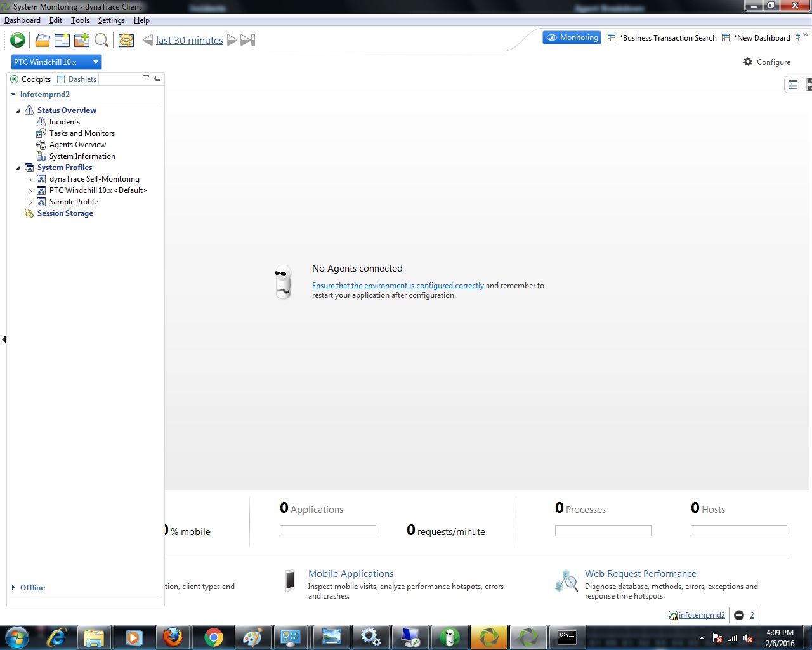
Task: Open the PTC Windchill 10.x profile dropdown
Action: coord(56,62)
